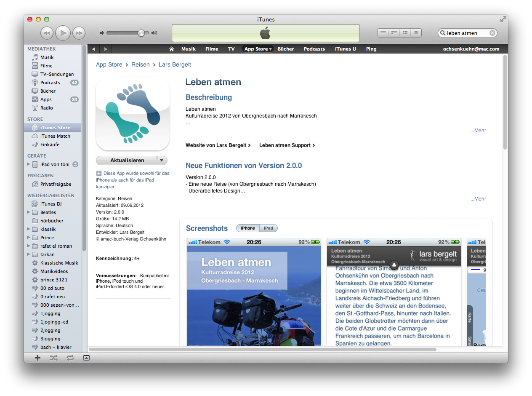Screen dimensions: 532x396
Task: Open Website von Lars Bergelt link
Action: point(218,145)
